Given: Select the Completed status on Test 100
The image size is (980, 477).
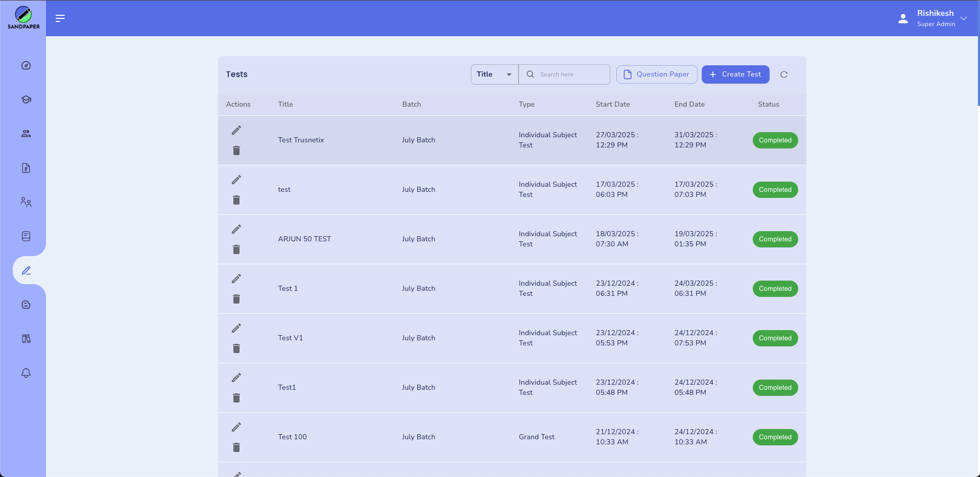Looking at the screenshot, I should pyautogui.click(x=775, y=437).
